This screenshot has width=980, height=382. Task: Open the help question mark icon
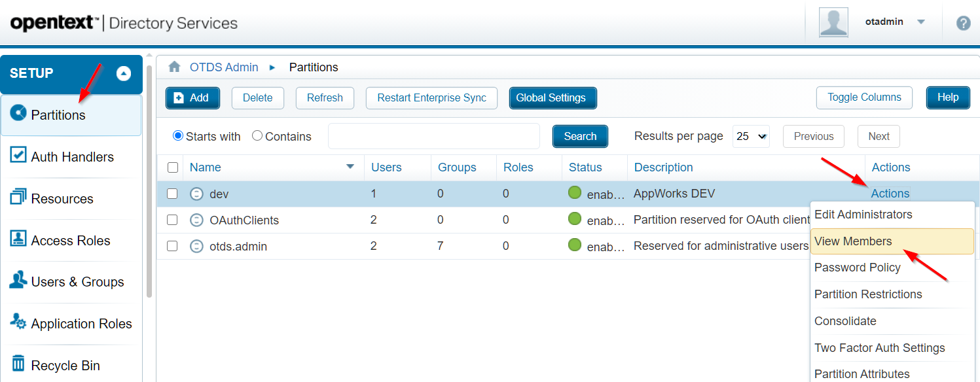tap(963, 23)
